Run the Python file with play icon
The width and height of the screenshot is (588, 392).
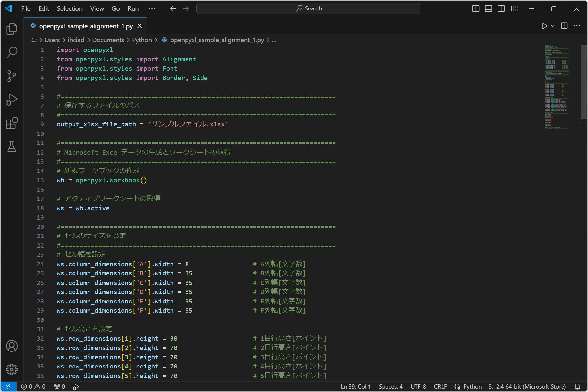click(544, 26)
